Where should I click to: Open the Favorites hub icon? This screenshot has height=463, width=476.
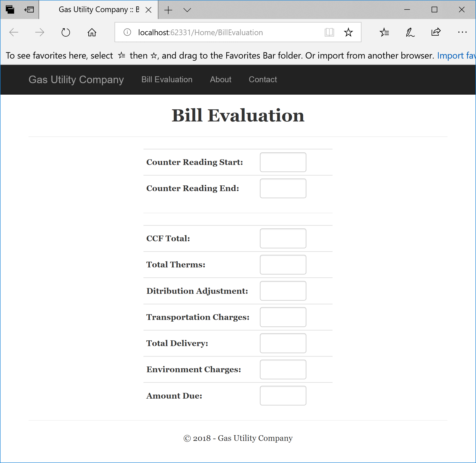click(x=384, y=32)
